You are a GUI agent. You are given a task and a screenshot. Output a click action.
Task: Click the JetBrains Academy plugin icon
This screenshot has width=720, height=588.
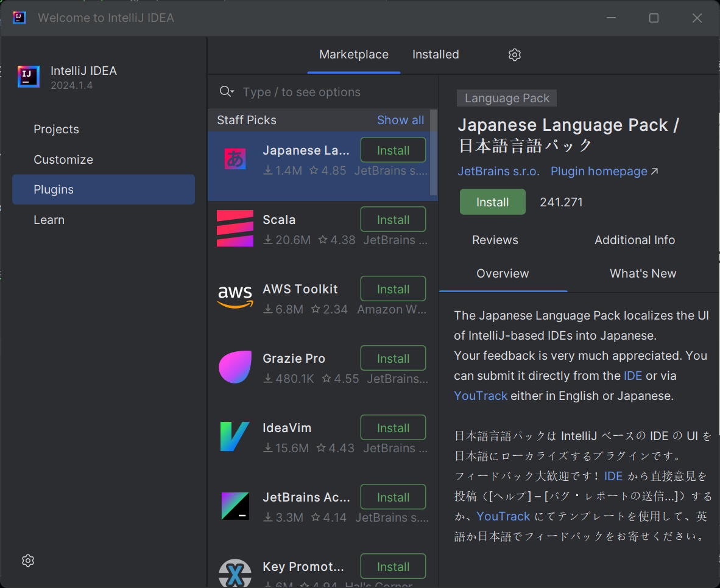(x=235, y=505)
